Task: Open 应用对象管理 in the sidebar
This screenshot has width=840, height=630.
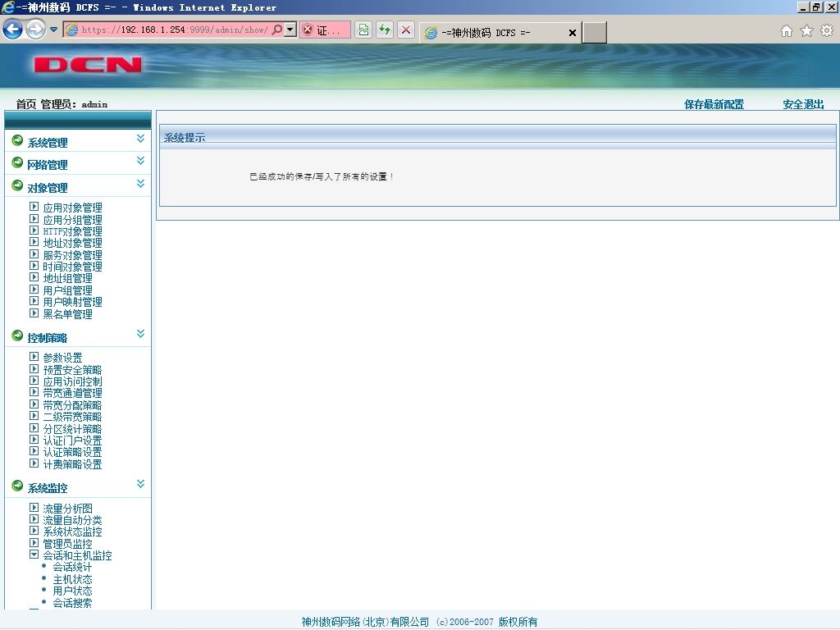Action: (x=72, y=208)
